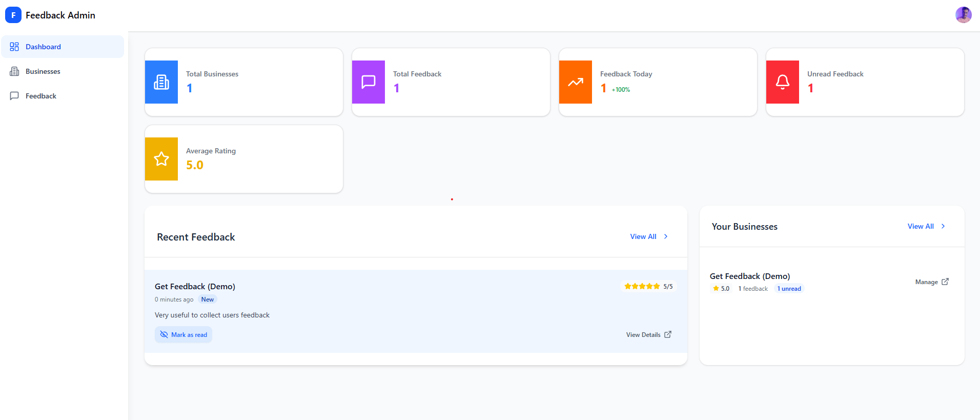Click the 1 feedback count text
This screenshot has height=420, width=980.
point(753,289)
